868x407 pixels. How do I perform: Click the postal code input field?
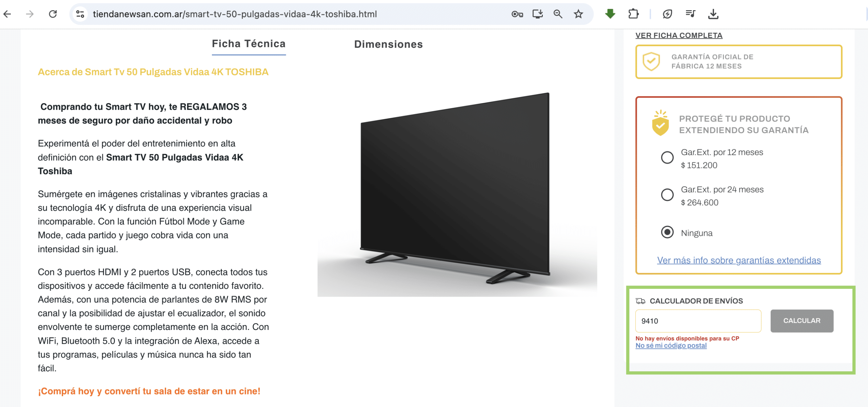(698, 321)
